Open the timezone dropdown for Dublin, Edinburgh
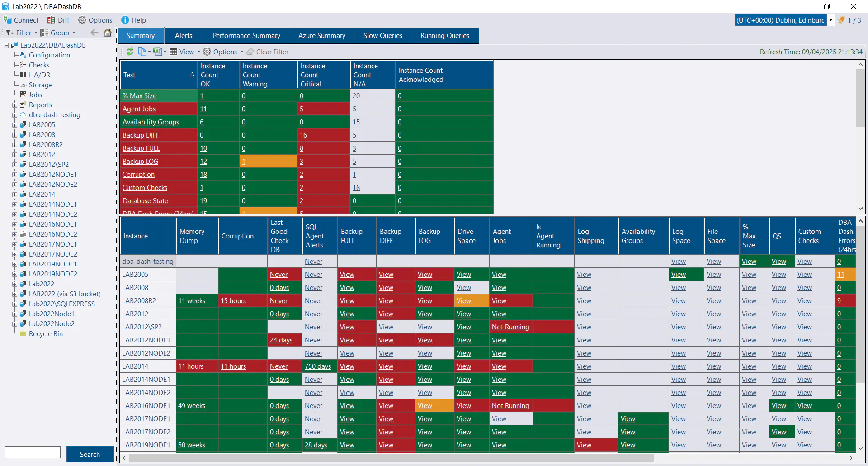 [831, 20]
